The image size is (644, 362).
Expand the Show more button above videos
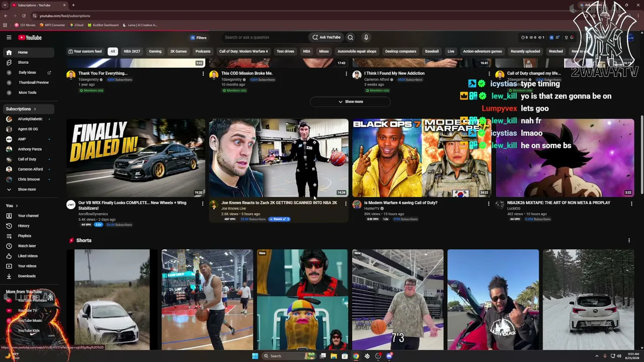click(x=350, y=102)
